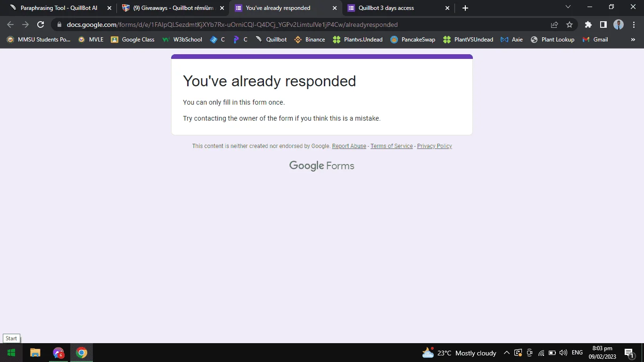Open the Binance bookmark
The width and height of the screenshot is (644, 362).
(x=310, y=40)
